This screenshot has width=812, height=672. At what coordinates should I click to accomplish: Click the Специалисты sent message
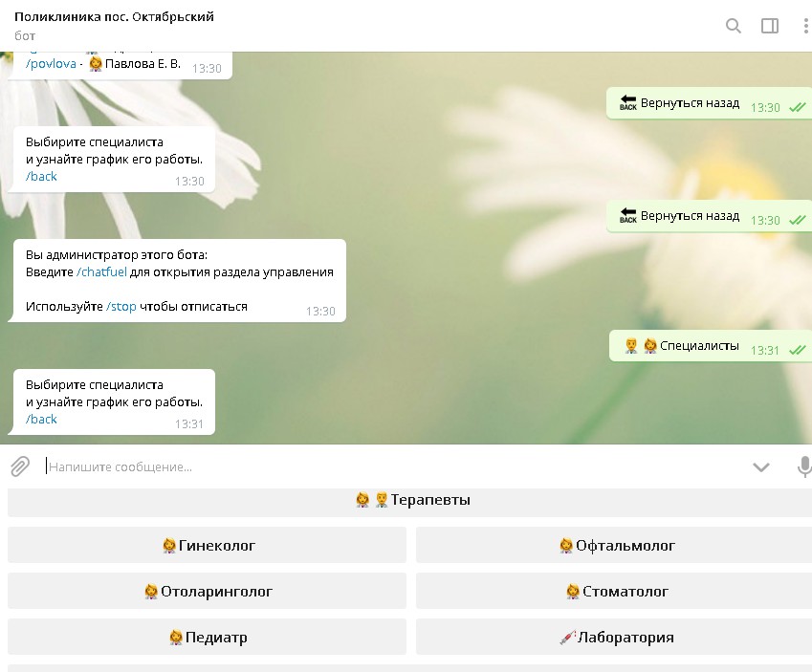[x=710, y=346]
